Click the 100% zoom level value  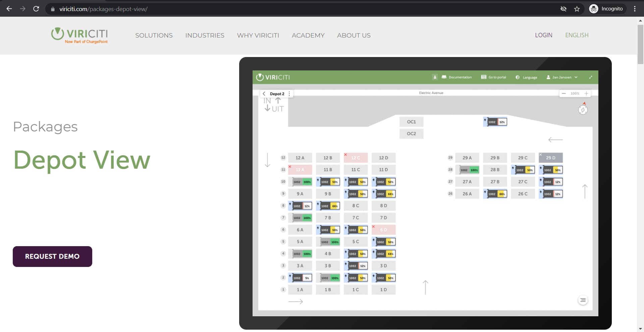575,94
